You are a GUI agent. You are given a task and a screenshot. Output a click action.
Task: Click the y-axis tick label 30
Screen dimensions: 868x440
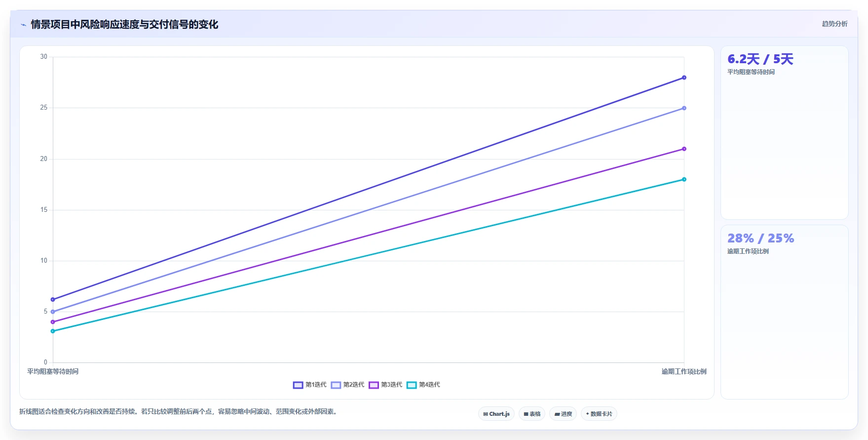[44, 57]
